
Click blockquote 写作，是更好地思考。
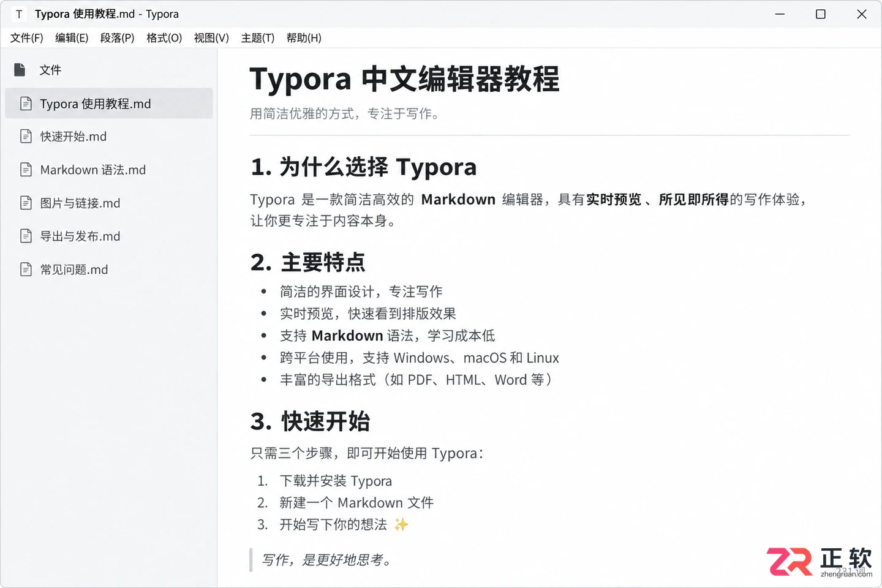(326, 560)
